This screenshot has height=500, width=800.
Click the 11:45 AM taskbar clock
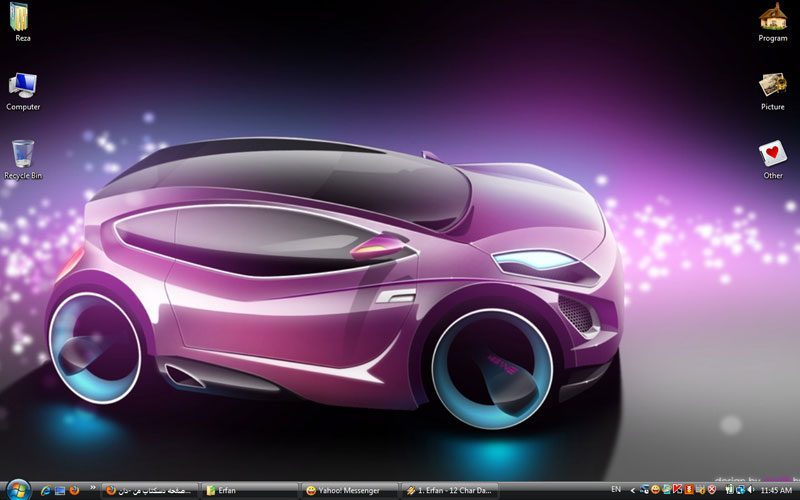[776, 490]
